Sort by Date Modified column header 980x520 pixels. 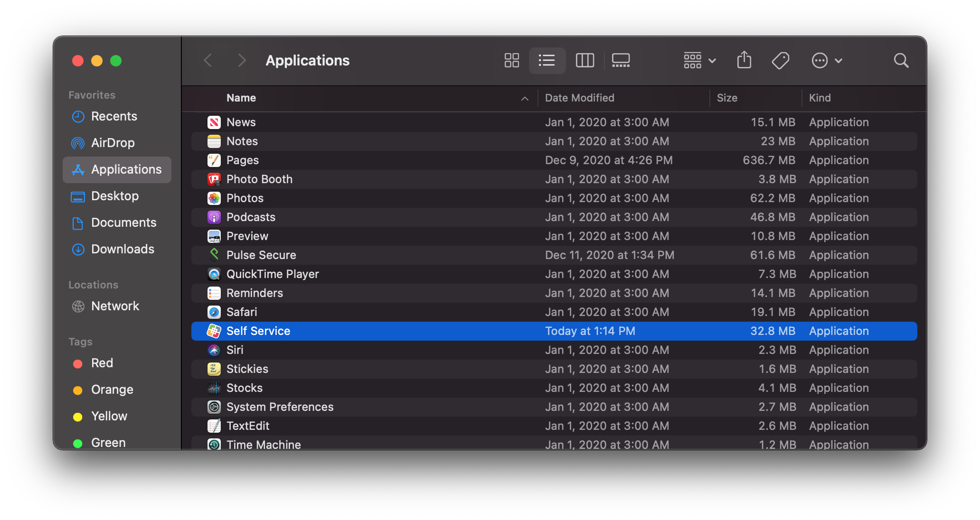[x=580, y=98]
